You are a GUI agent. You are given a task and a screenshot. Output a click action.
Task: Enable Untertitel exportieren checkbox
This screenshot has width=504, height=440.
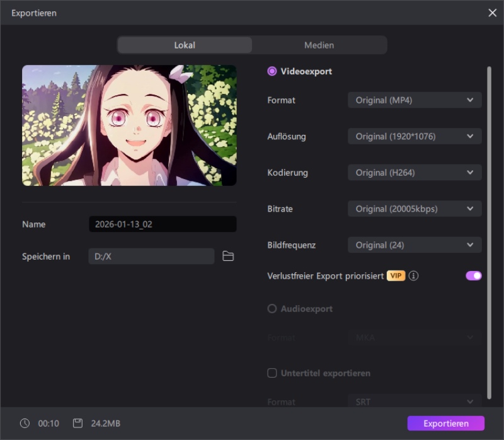[272, 373]
